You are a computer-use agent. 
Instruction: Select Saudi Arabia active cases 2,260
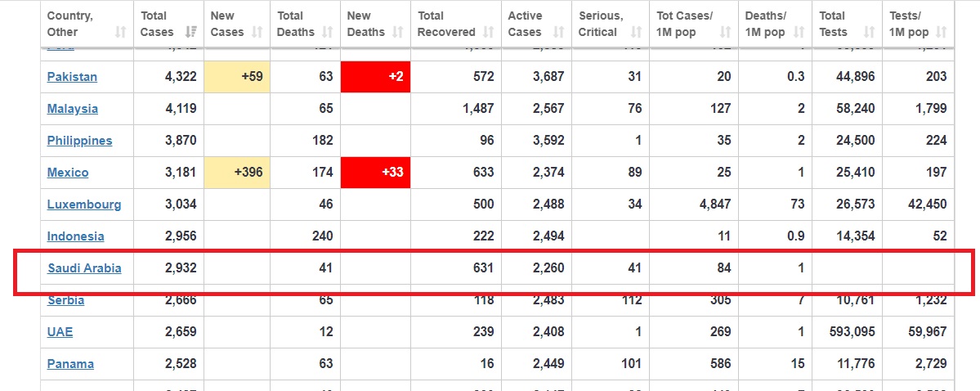[x=548, y=268]
